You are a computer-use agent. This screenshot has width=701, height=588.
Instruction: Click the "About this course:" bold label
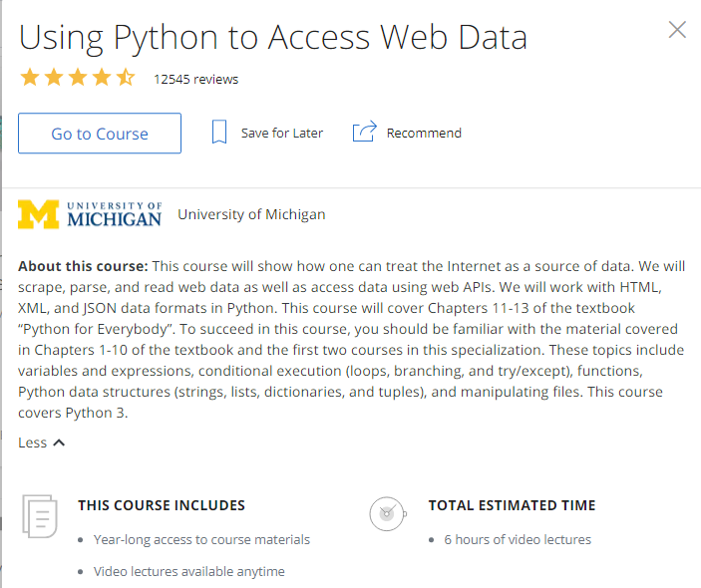click(x=83, y=266)
